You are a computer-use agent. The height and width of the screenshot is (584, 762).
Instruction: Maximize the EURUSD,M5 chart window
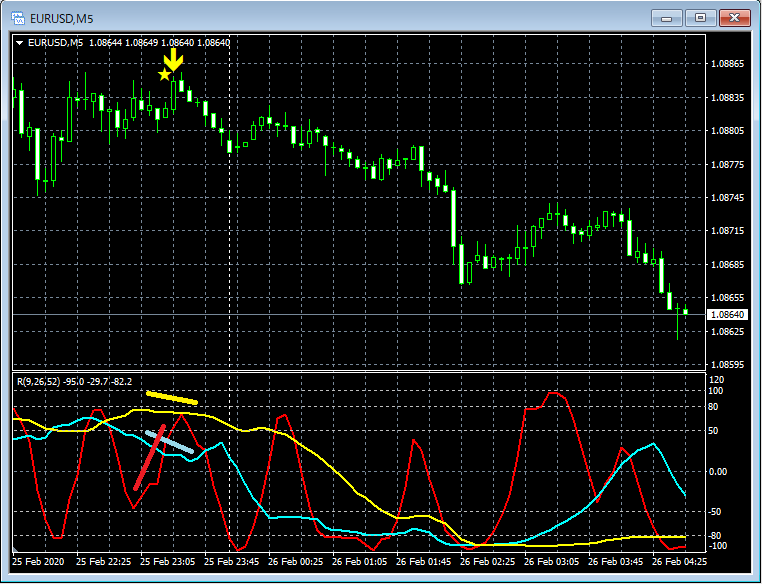tap(700, 18)
